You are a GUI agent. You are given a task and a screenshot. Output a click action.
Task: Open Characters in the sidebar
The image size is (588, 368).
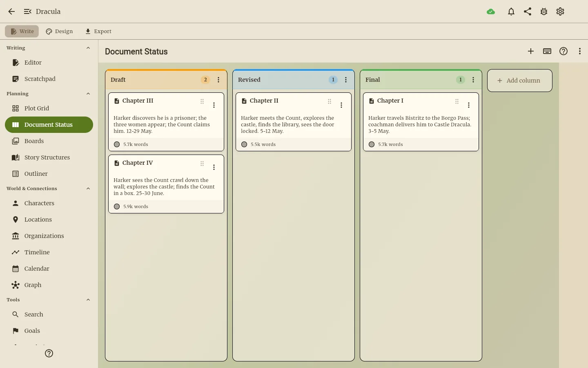49,203
